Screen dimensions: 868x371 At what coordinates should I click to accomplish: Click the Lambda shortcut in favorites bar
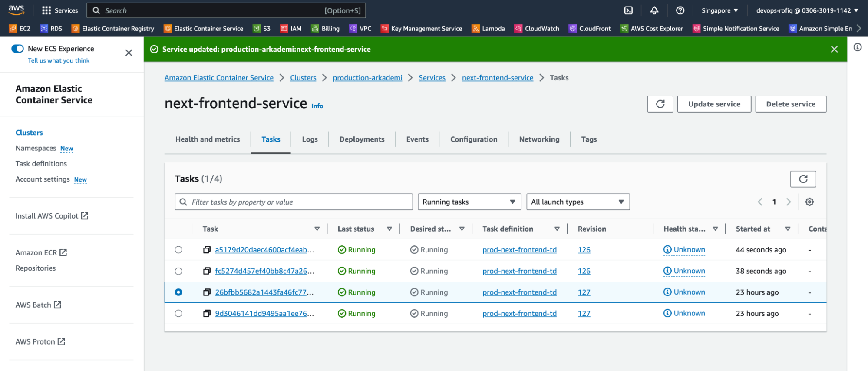[488, 29]
